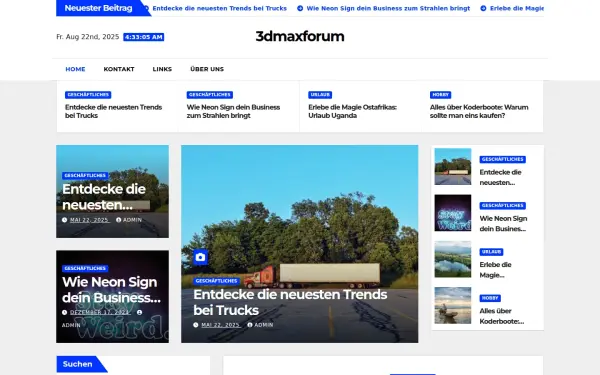Open the sidebar title Alles über Koderboote:...

(x=502, y=316)
